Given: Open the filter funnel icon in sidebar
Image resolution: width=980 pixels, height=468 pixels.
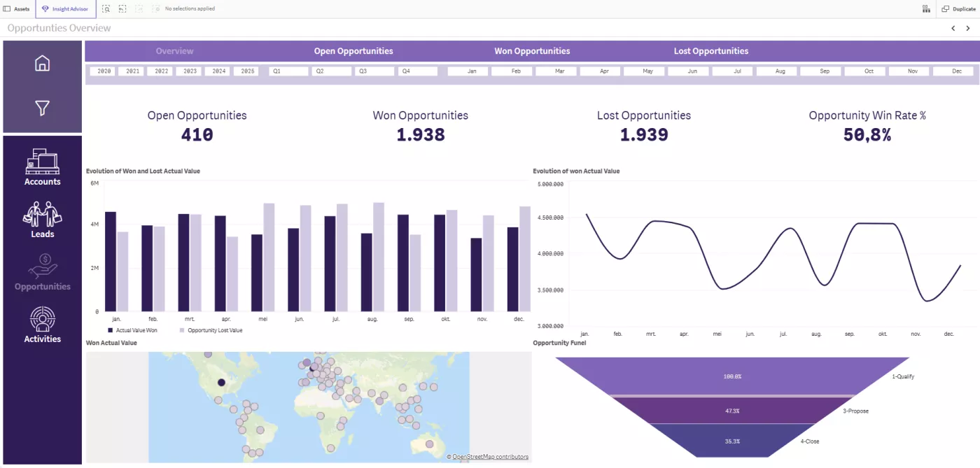Looking at the screenshot, I should coord(42,108).
